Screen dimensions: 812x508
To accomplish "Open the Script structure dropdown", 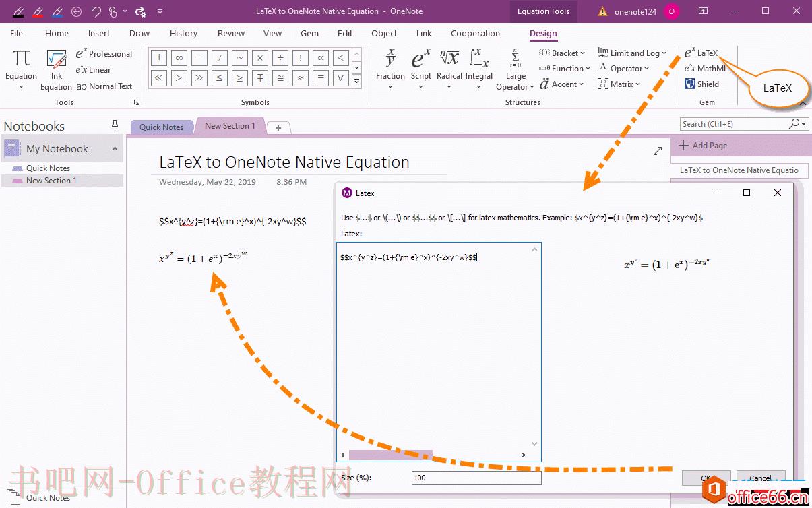I will [x=421, y=69].
